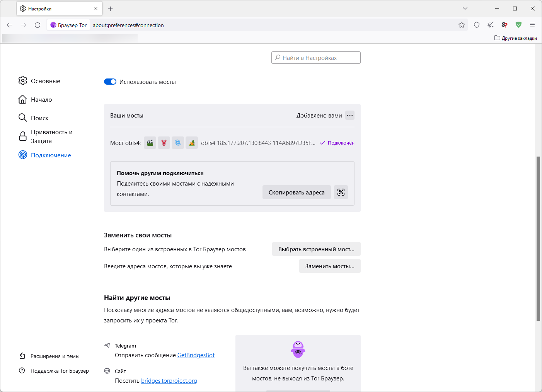Show QR code for bridge addresses

(x=341, y=192)
